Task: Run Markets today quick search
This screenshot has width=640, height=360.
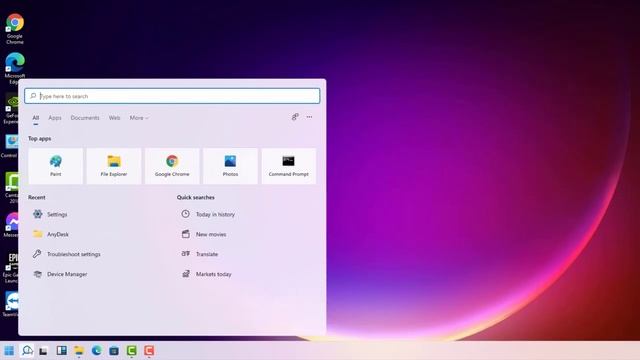Action: [206, 274]
